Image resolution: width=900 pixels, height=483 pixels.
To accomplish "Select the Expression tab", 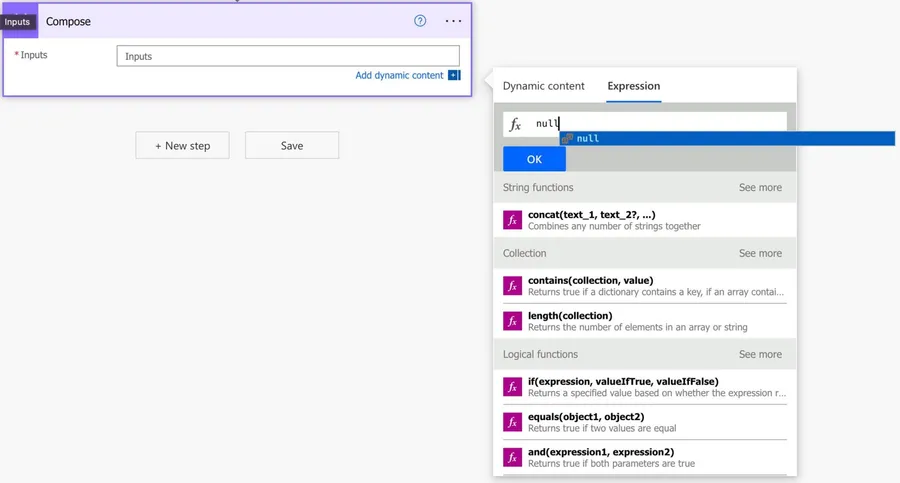I will (633, 86).
